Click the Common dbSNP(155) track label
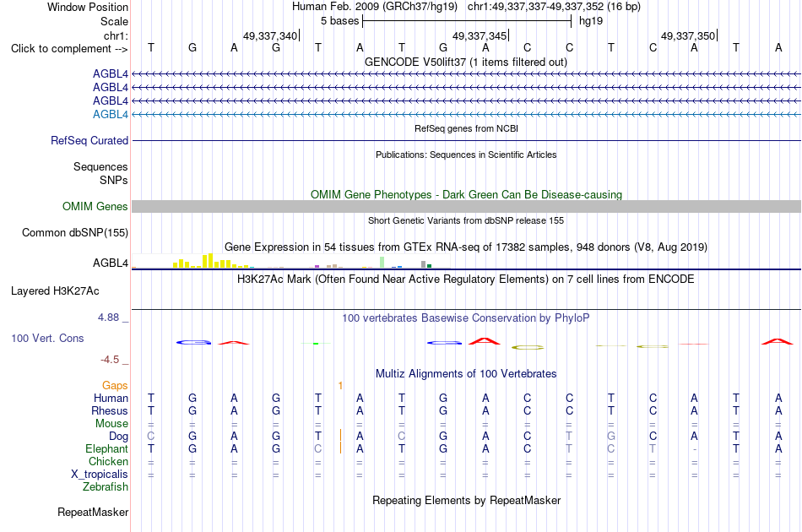802x532 pixels. click(x=75, y=233)
